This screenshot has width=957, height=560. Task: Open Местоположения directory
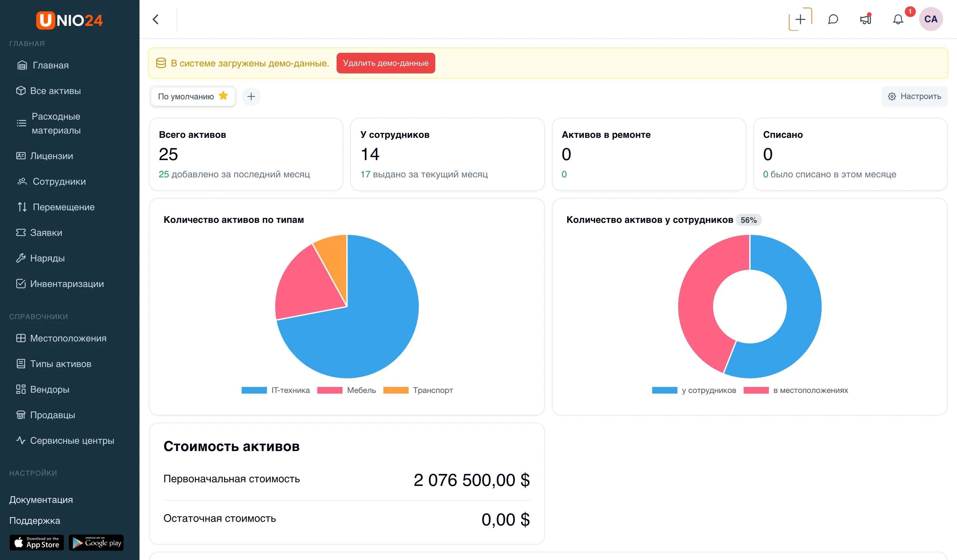pos(68,338)
